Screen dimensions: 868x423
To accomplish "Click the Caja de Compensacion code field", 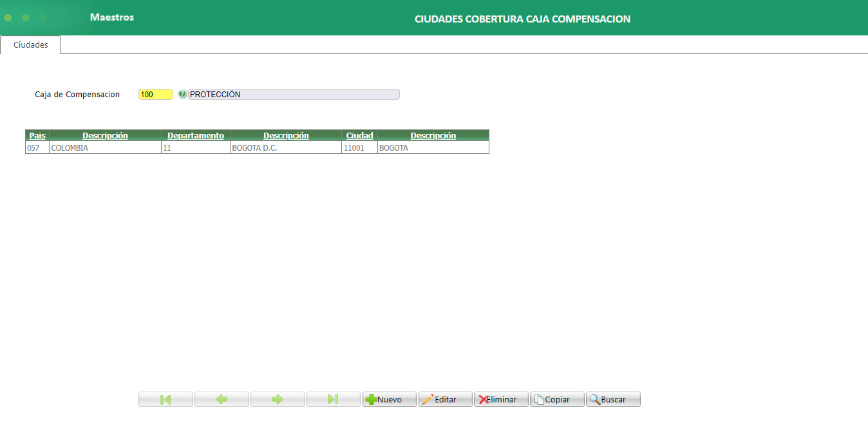I will click(156, 94).
